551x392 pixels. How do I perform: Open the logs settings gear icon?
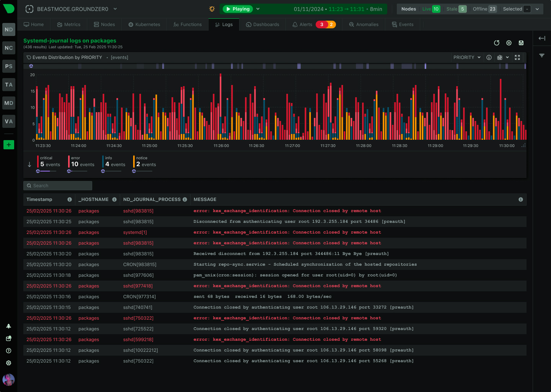(x=509, y=43)
